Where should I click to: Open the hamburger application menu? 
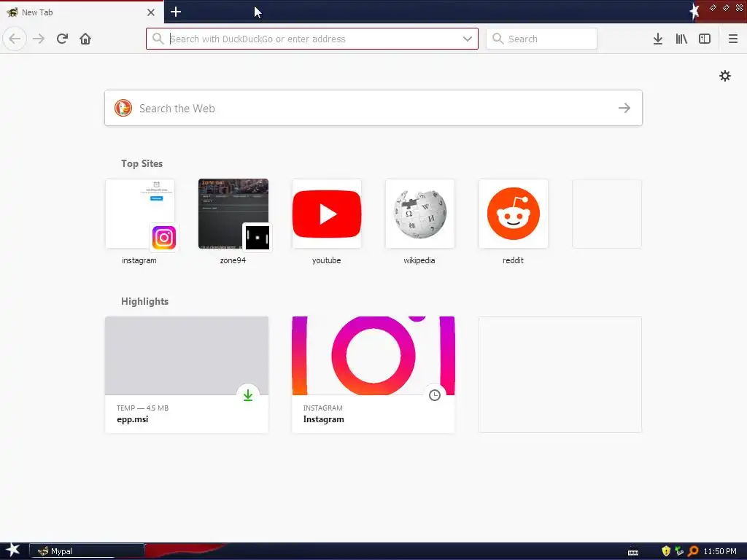733,39
